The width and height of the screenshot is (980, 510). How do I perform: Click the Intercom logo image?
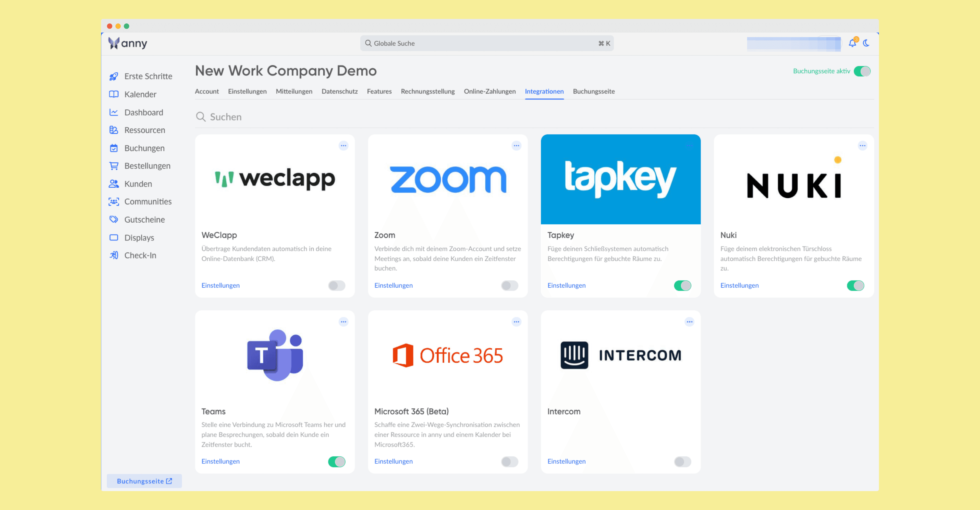[x=620, y=355]
